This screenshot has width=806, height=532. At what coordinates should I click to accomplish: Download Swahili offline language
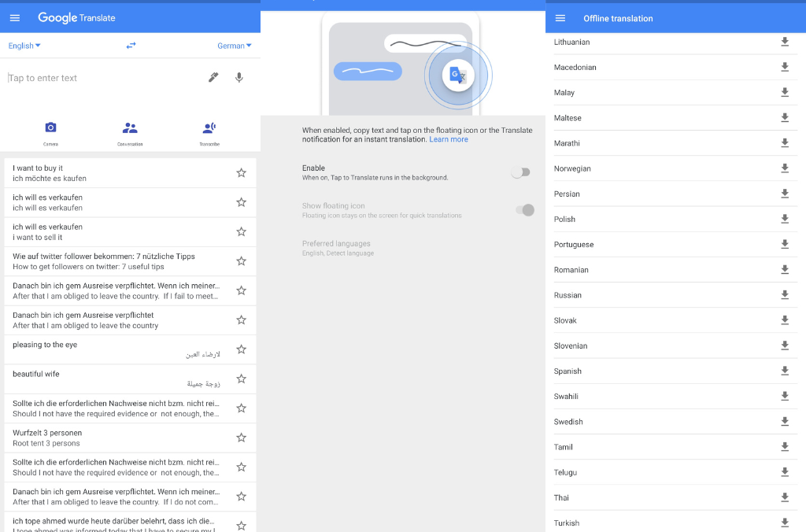pyautogui.click(x=785, y=397)
